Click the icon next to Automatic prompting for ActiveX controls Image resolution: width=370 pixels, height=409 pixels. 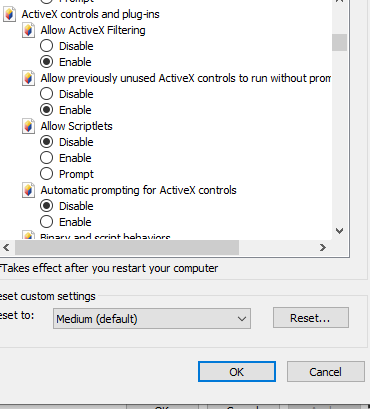[28, 190]
